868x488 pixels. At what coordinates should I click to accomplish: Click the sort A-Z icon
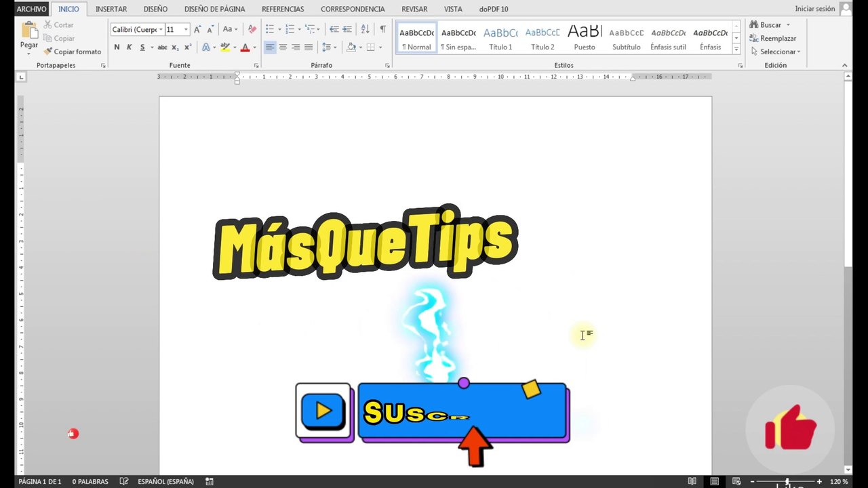click(365, 29)
